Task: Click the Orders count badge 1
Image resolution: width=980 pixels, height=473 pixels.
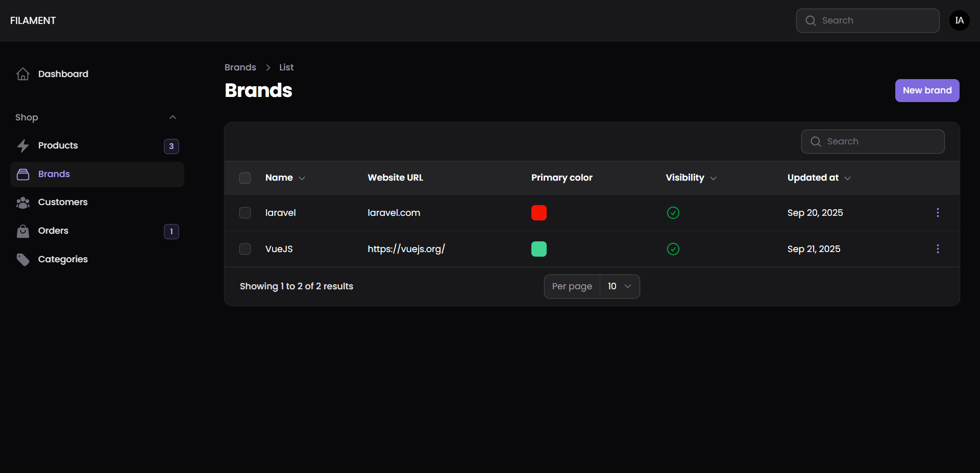Action: 171,232
